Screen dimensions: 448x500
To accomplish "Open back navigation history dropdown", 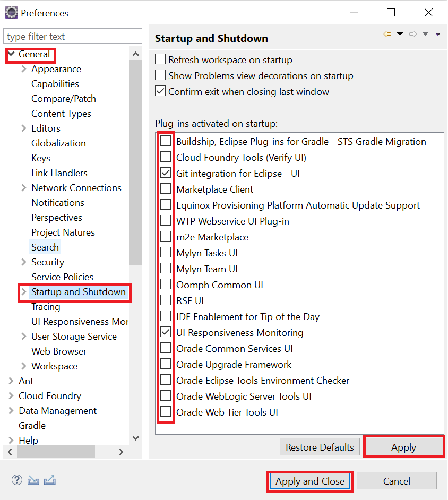I will point(399,33).
